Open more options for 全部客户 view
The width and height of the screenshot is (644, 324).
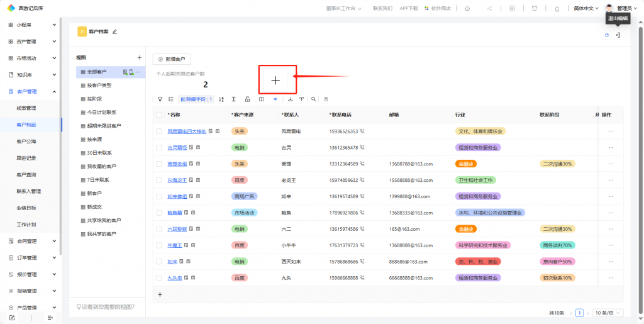pyautogui.click(x=138, y=72)
